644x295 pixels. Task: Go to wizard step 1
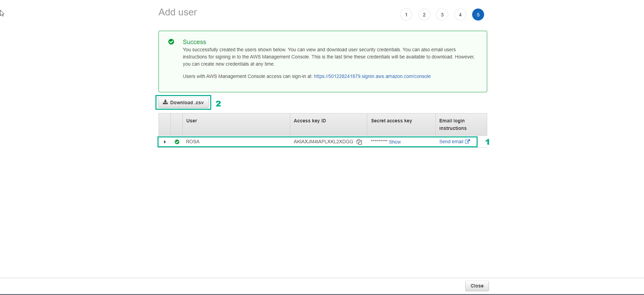pos(406,15)
